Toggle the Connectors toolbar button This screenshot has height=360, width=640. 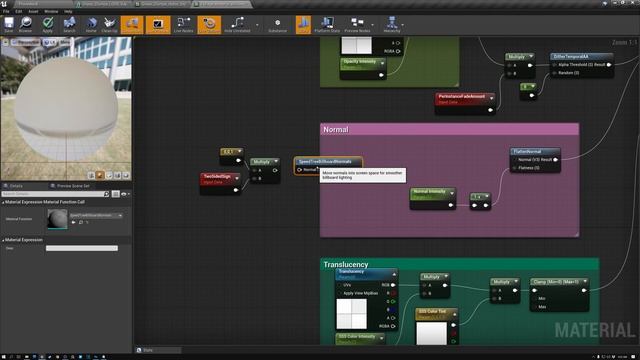click(x=132, y=24)
